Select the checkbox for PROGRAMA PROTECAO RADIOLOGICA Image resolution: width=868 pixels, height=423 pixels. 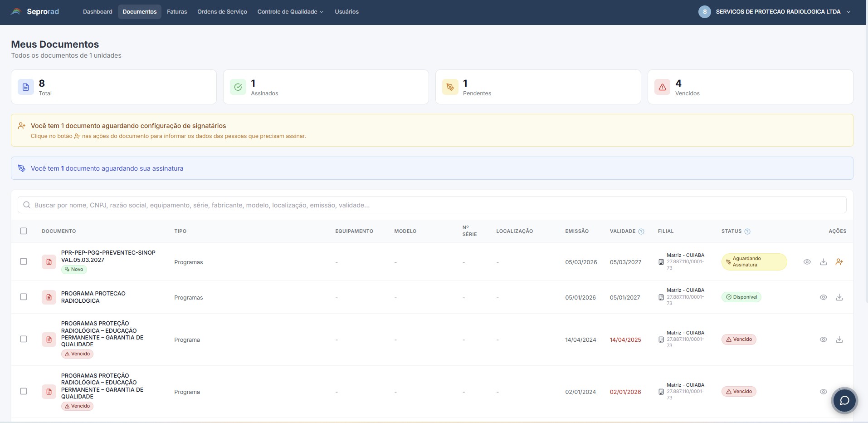tap(24, 297)
